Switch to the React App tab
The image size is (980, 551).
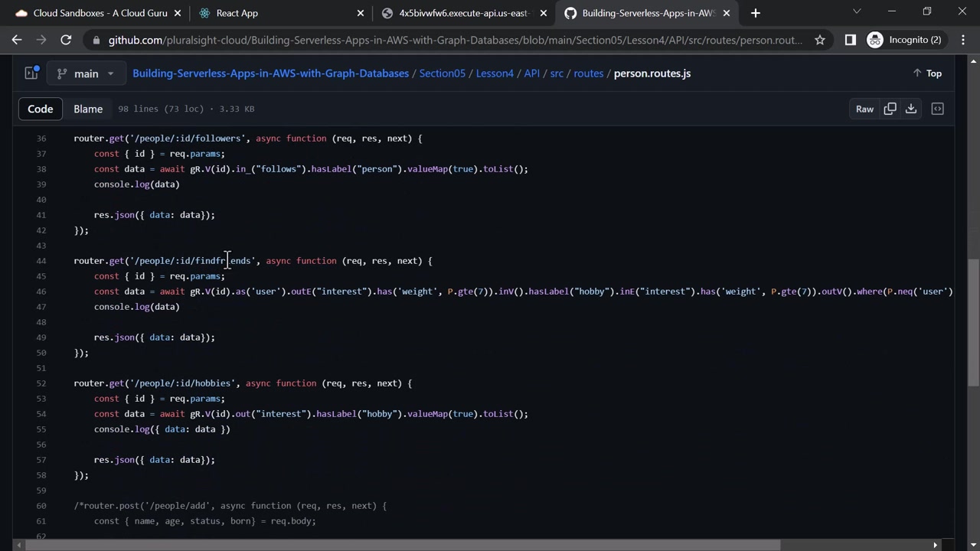click(237, 13)
